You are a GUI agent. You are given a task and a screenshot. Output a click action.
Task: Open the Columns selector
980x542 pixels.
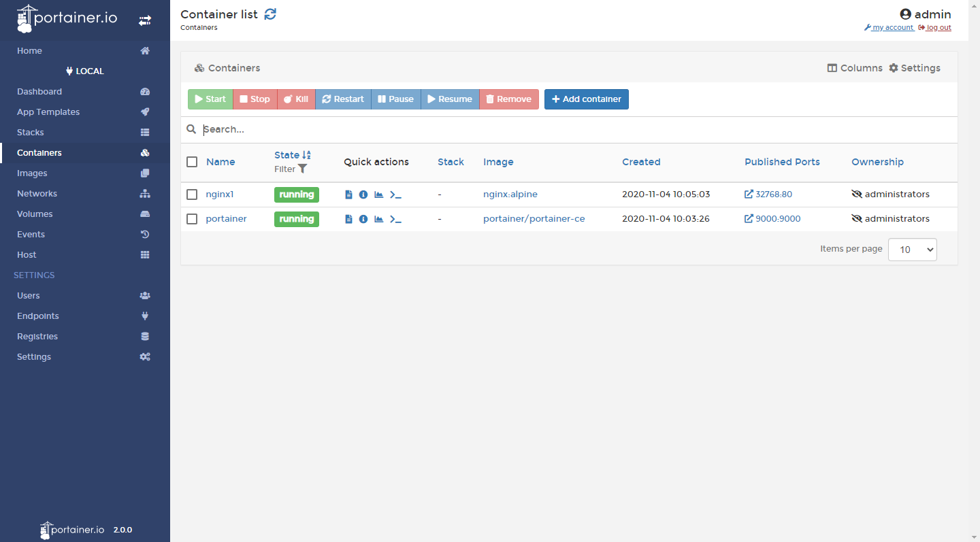click(855, 68)
